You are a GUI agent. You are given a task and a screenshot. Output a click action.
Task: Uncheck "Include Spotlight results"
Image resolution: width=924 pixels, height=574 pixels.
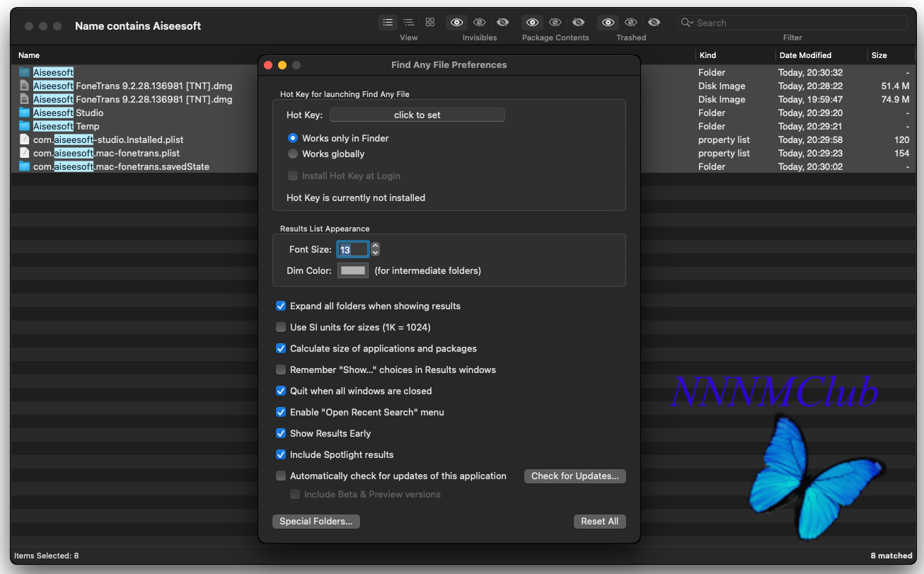pos(281,454)
